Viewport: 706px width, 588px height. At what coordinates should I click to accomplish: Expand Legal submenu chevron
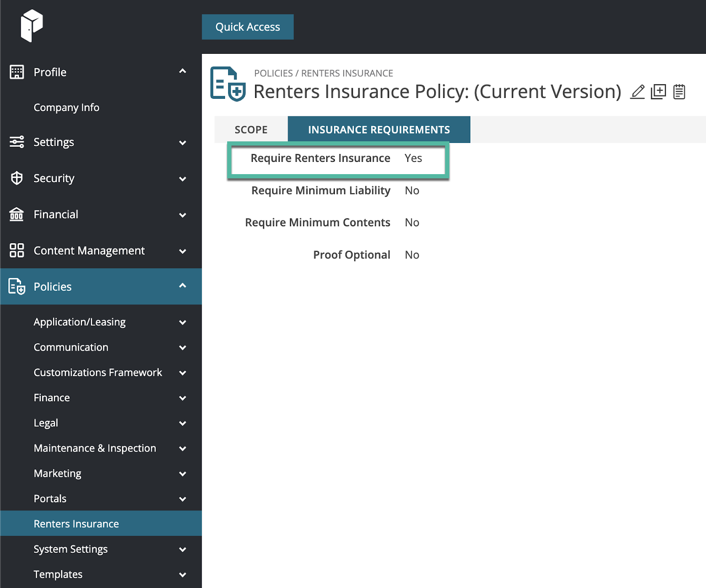(183, 423)
